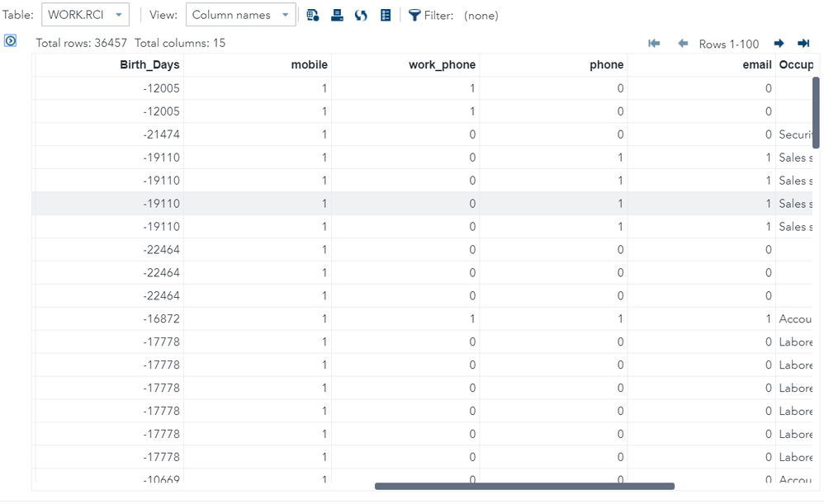Go to the previous page of rows
Image resolution: width=824 pixels, height=504 pixels.
(683, 44)
